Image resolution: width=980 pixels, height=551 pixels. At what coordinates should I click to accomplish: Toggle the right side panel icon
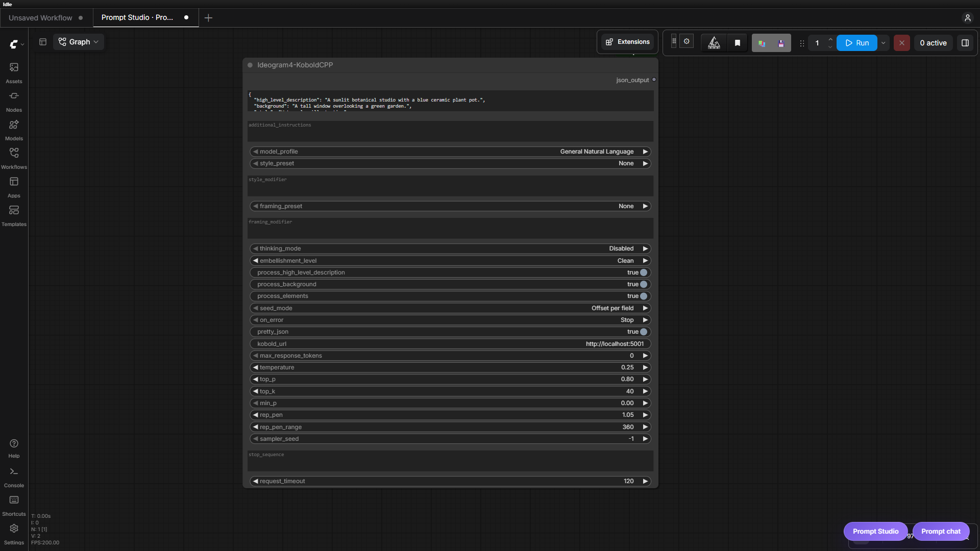(965, 43)
